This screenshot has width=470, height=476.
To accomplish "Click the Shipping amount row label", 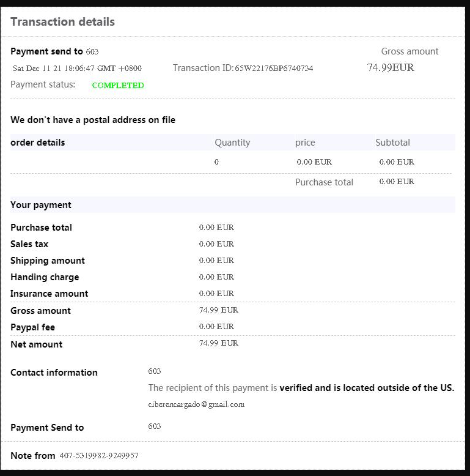I will click(x=48, y=261).
